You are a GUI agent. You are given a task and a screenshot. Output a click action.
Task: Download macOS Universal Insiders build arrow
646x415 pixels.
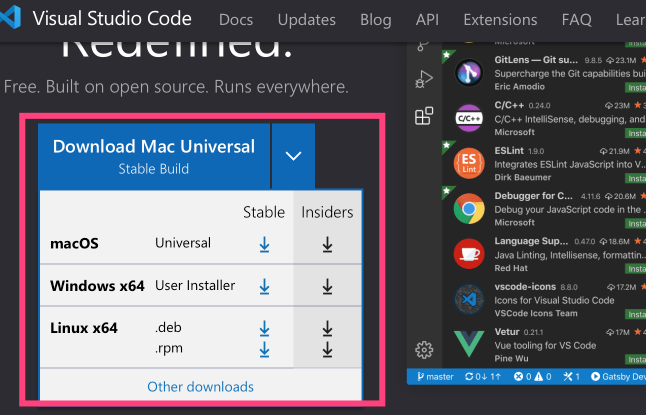328,245
